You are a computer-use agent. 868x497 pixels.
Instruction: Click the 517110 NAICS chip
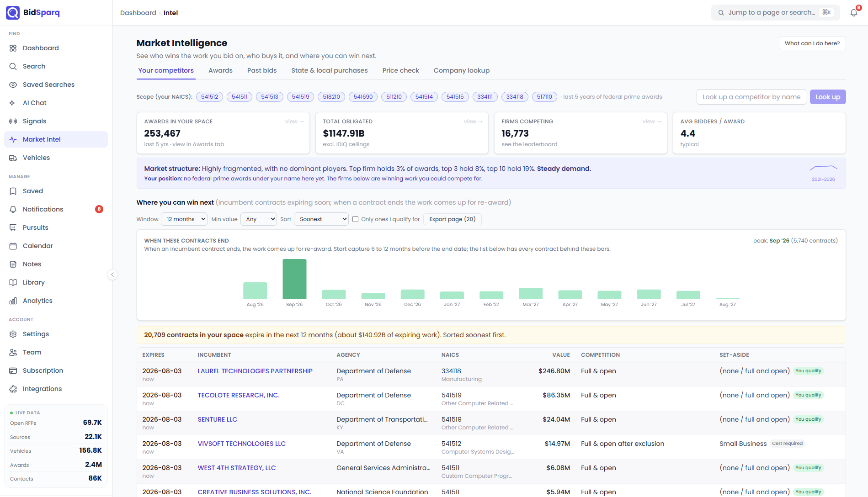point(544,97)
